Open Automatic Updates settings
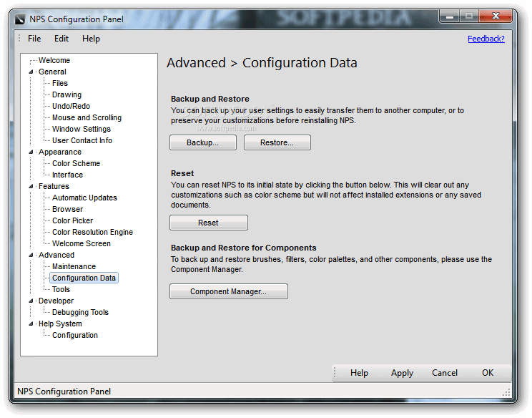The width and height of the screenshot is (532, 418). tap(84, 198)
